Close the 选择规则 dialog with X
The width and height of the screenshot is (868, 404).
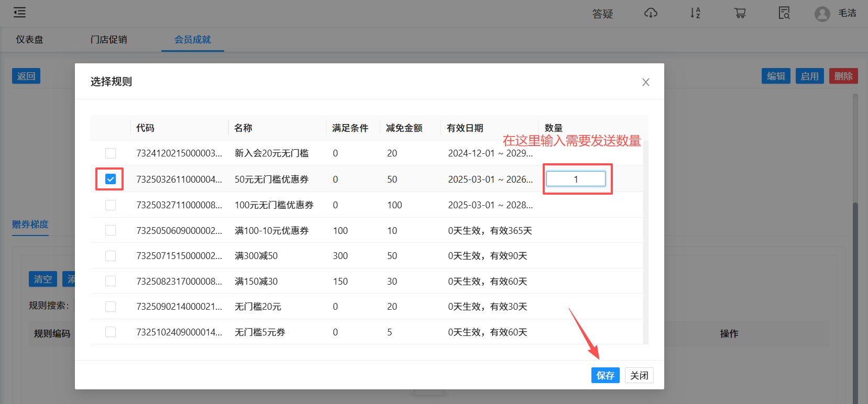click(x=646, y=82)
